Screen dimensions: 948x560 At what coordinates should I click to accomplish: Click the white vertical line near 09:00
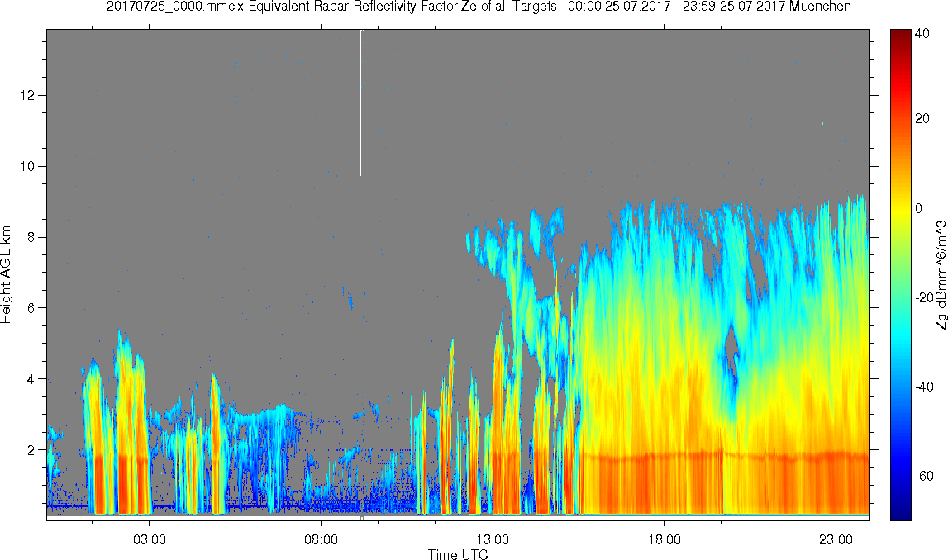tap(361, 102)
